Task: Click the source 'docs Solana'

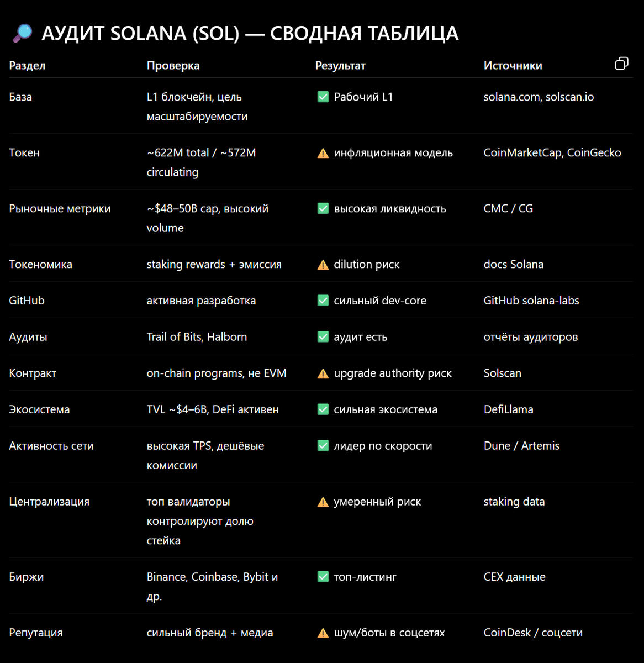Action: point(514,264)
